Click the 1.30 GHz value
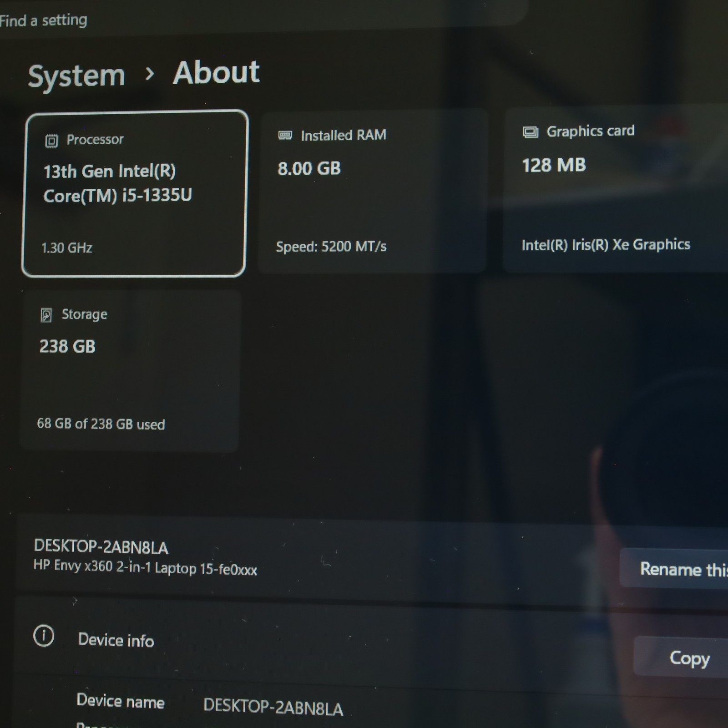This screenshot has width=728, height=728. [67, 248]
